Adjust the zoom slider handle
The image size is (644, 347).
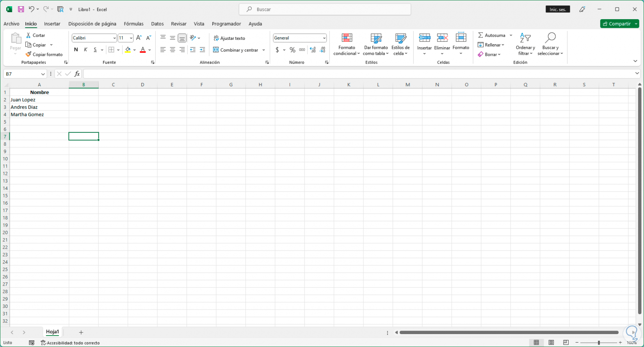[599, 343]
